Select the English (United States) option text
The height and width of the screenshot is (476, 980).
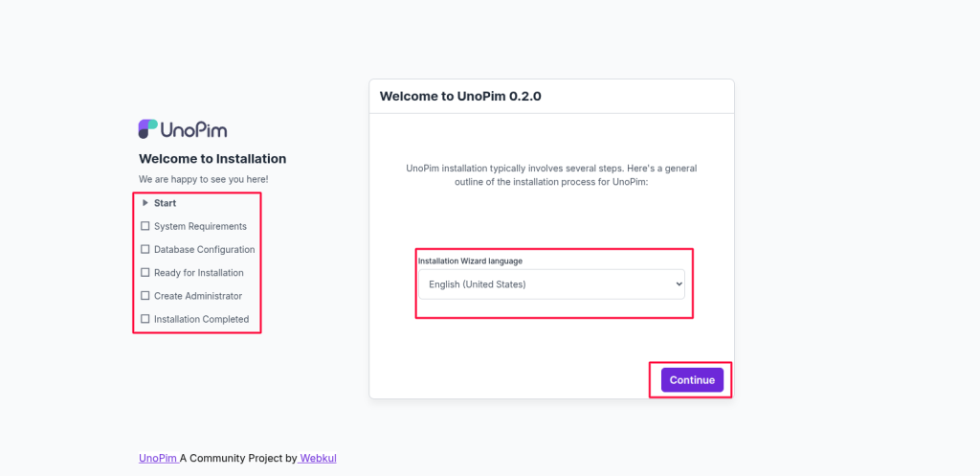tap(478, 284)
